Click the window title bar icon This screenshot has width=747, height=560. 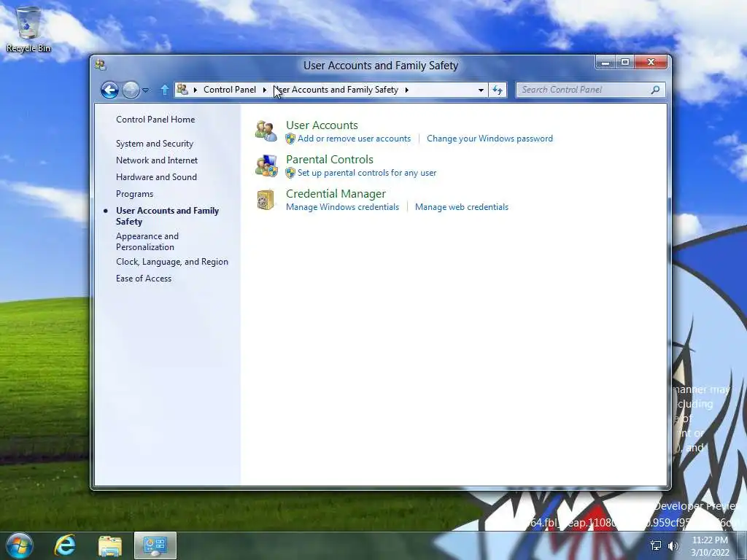click(x=100, y=65)
